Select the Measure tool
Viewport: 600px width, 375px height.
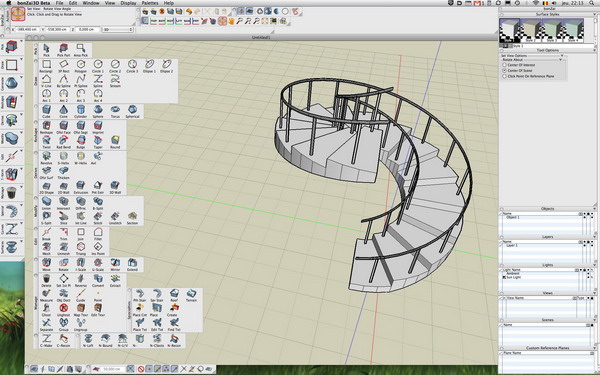tap(46, 295)
